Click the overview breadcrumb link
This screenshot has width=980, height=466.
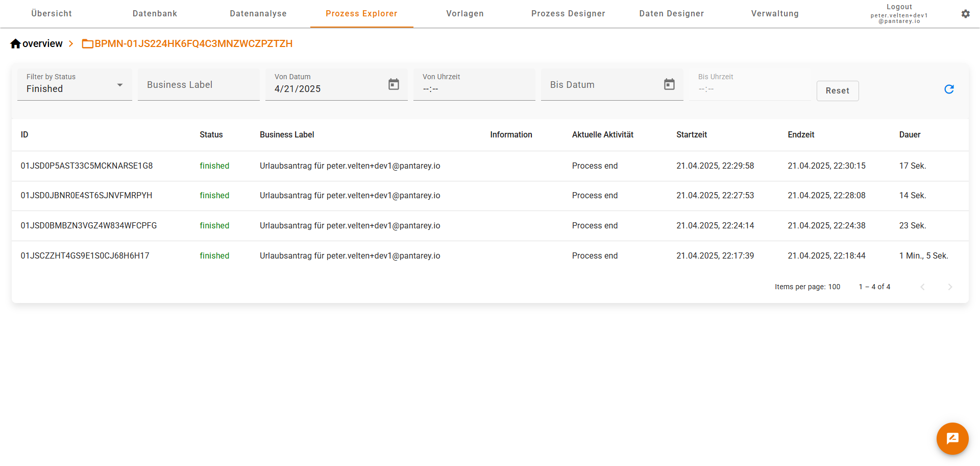(x=42, y=44)
